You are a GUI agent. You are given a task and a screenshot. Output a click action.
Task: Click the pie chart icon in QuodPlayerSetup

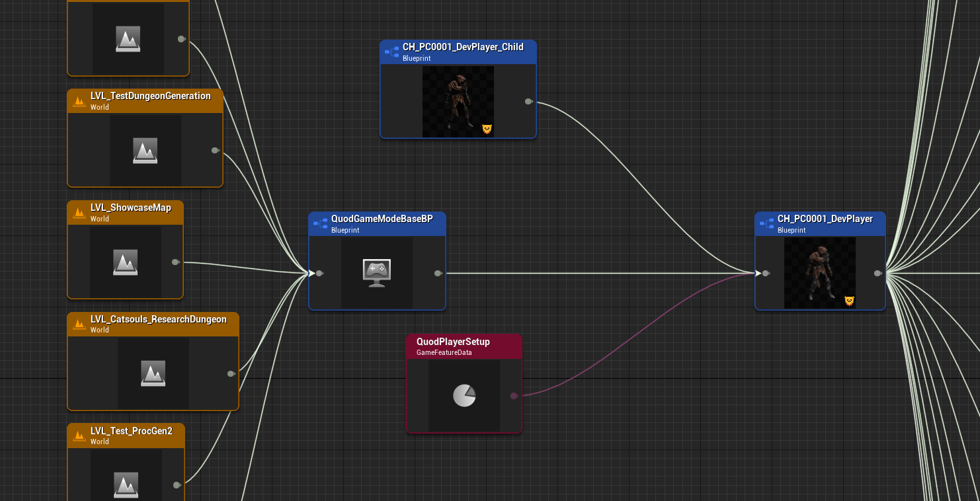click(x=464, y=395)
